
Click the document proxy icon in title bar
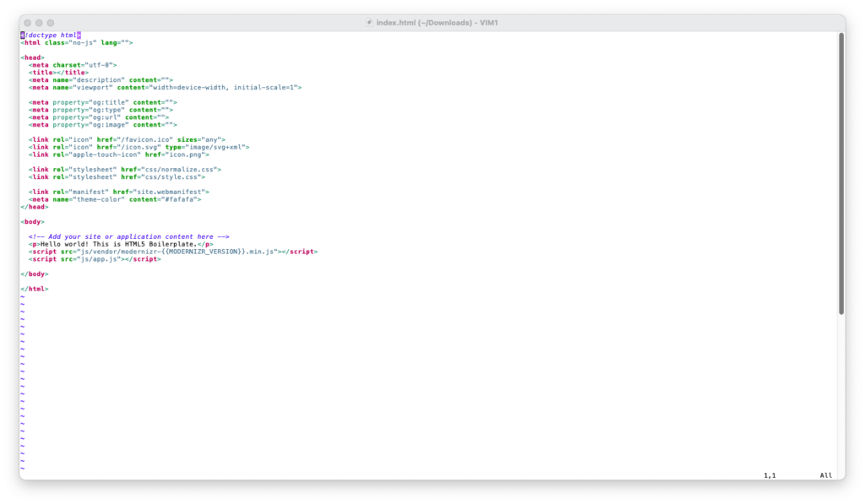[x=369, y=23]
